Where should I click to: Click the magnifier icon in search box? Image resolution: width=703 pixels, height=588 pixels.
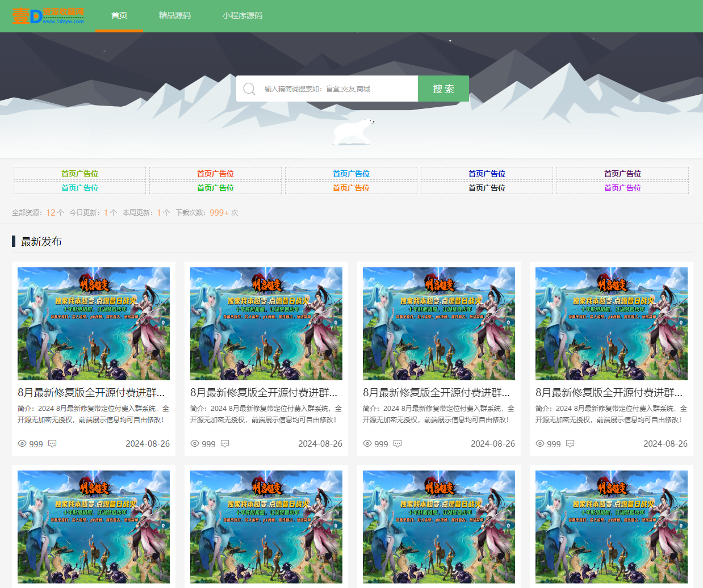(x=249, y=89)
